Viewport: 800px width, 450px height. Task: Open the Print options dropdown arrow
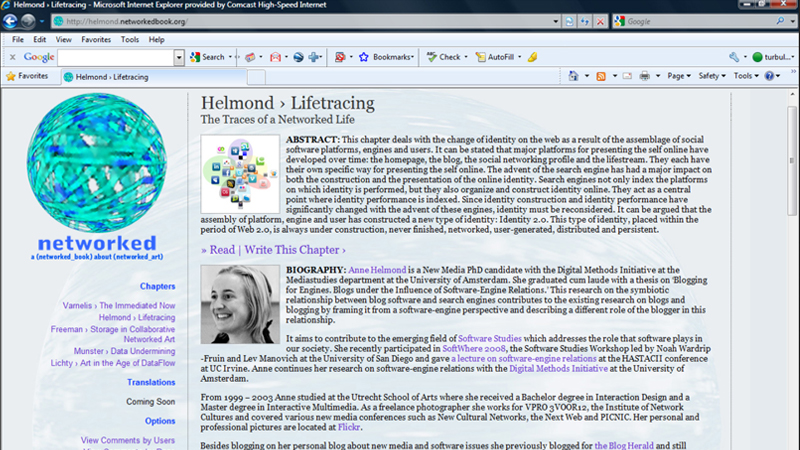(658, 76)
